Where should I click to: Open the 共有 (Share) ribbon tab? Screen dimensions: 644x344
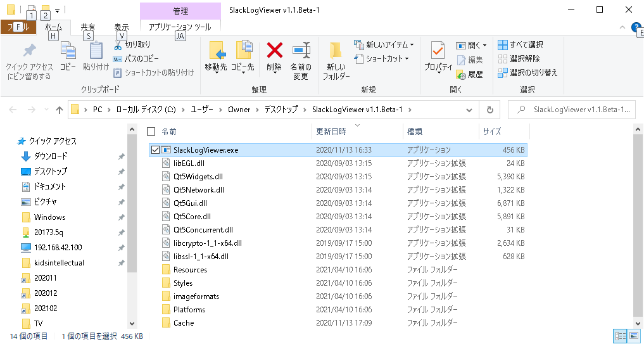(x=87, y=27)
